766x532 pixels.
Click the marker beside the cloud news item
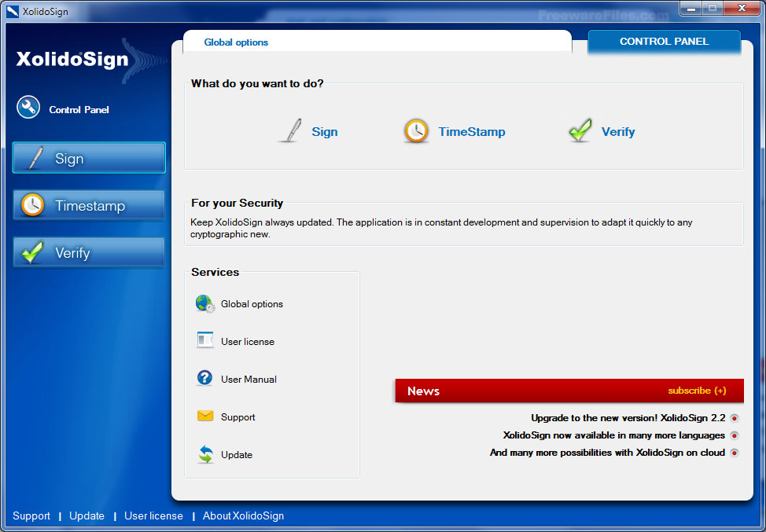(x=735, y=453)
